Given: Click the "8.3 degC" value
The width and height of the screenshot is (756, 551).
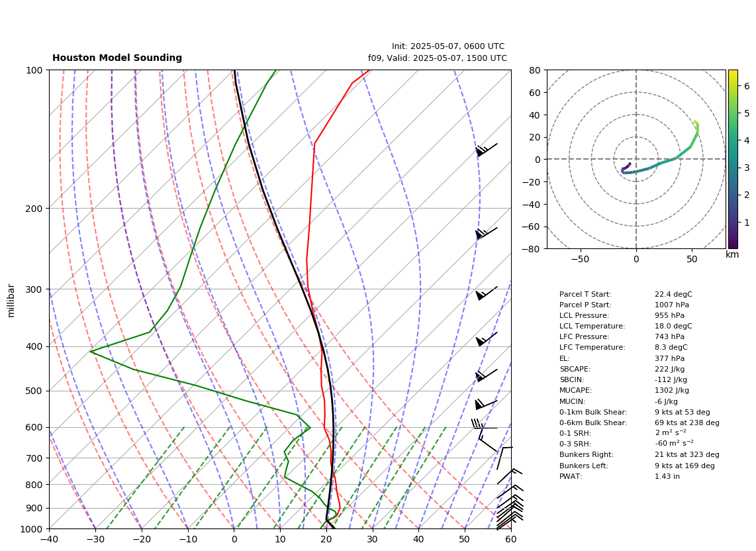Looking at the screenshot, I should (671, 348).
